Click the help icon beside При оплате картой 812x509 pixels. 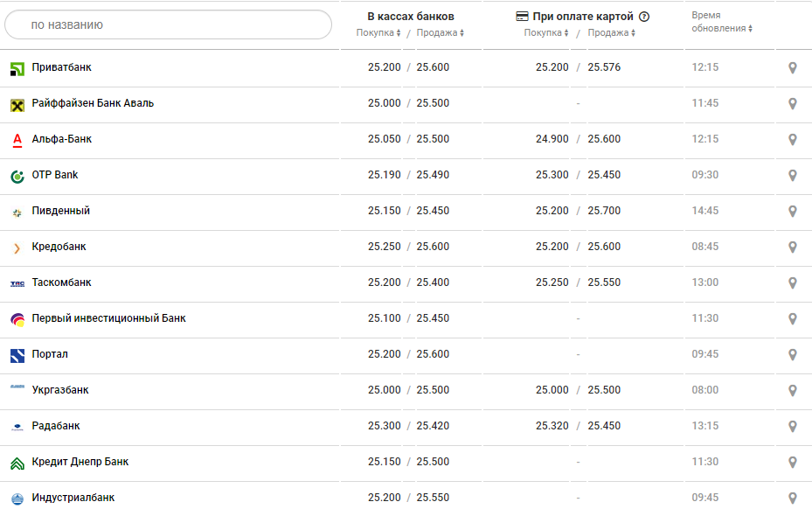(x=644, y=17)
